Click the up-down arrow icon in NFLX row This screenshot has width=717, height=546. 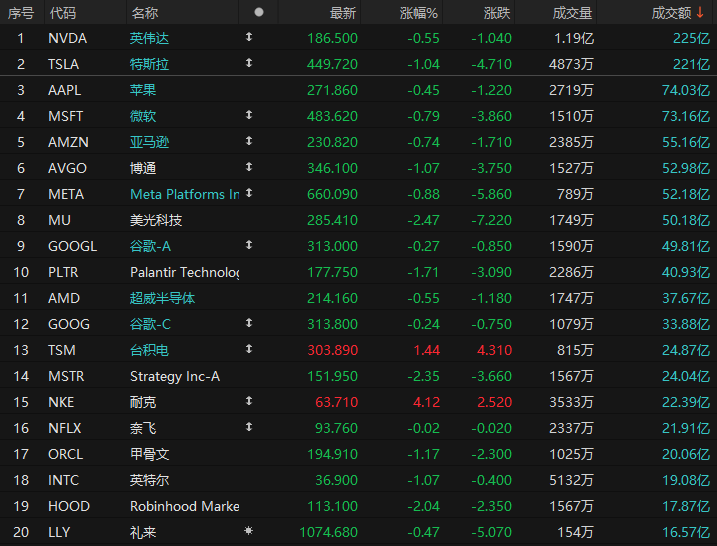[x=249, y=428]
